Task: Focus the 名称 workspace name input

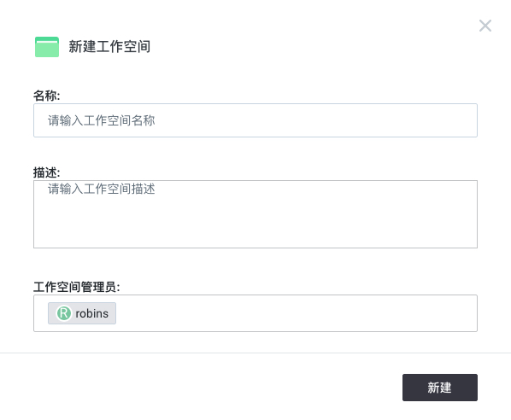Action: tap(255, 120)
